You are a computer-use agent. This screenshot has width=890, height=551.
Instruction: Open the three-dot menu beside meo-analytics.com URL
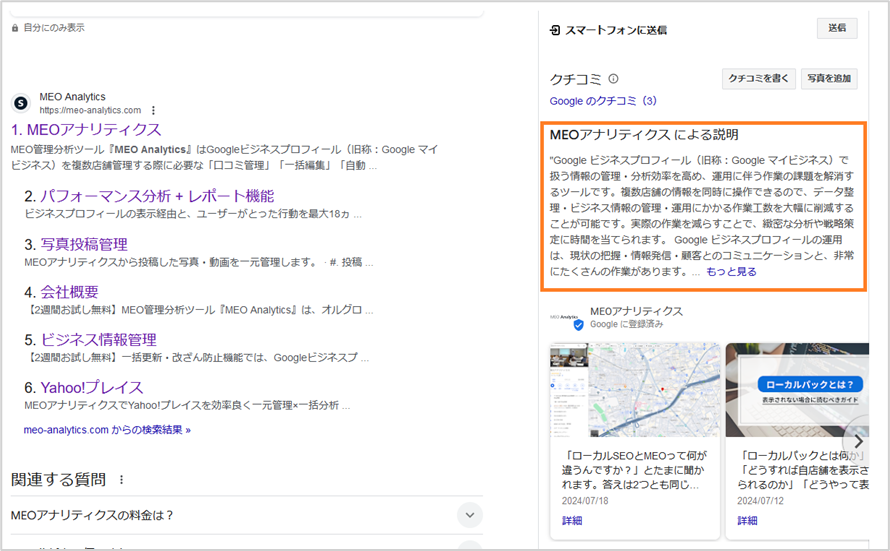tap(153, 110)
